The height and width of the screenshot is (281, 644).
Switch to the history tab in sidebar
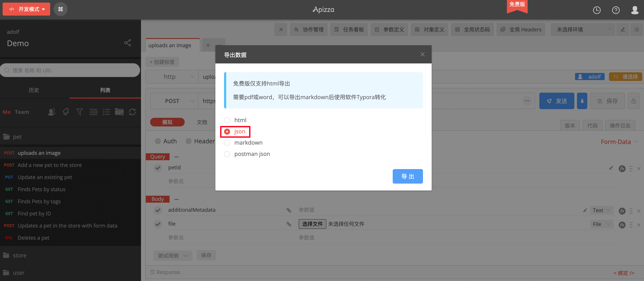(x=34, y=90)
